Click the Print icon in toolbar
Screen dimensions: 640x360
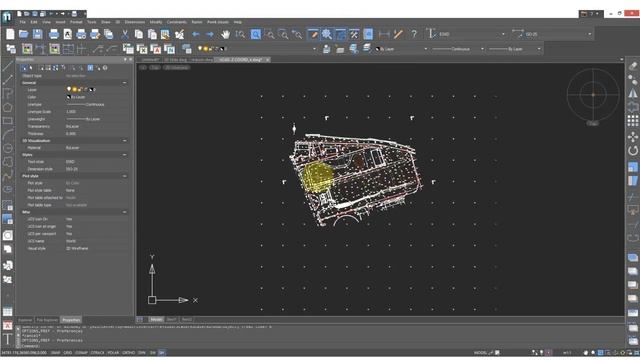[x=54, y=34]
